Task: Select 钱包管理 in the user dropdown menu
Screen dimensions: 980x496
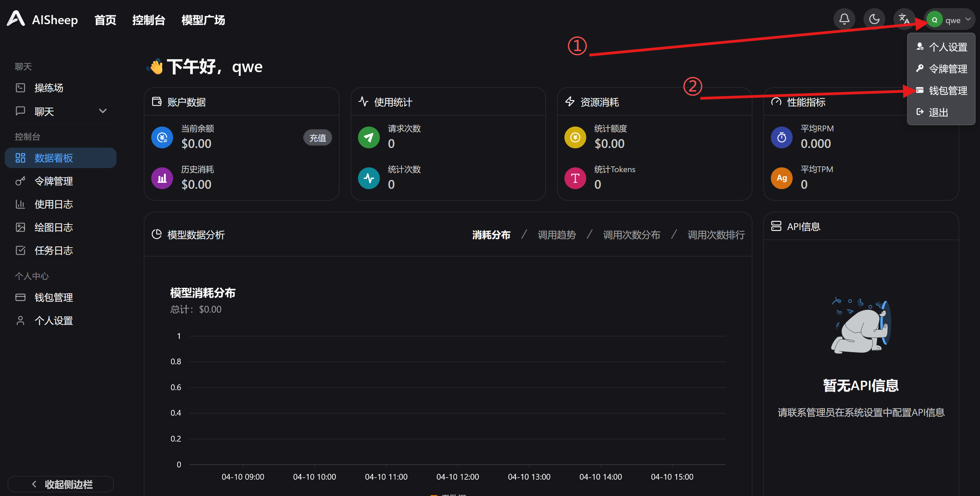Action: pyautogui.click(x=947, y=90)
